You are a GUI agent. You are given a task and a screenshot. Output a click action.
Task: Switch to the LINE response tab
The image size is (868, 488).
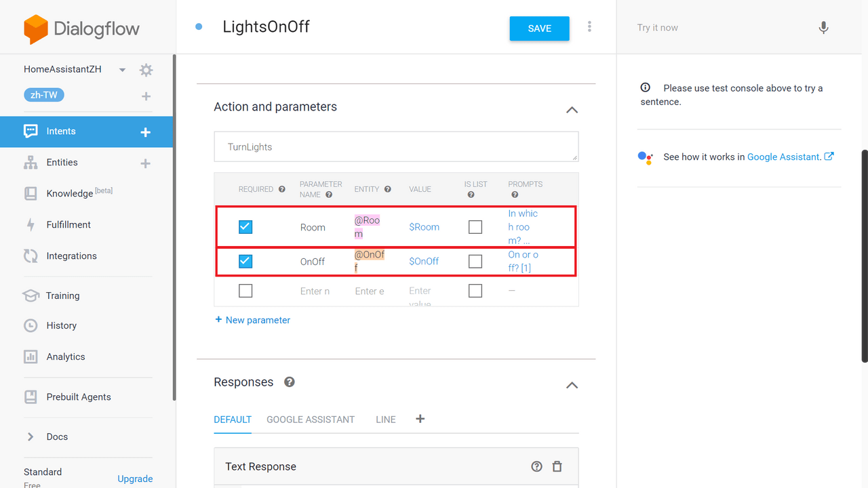pos(386,420)
